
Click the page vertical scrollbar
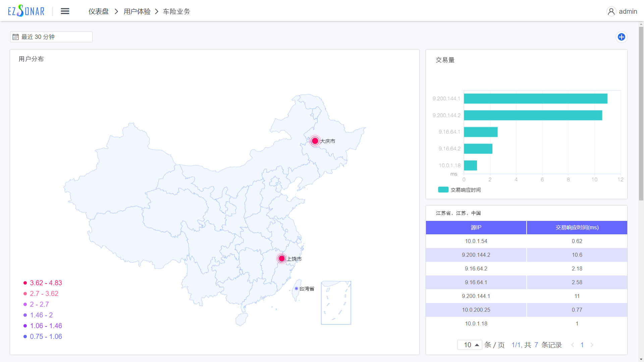641,114
